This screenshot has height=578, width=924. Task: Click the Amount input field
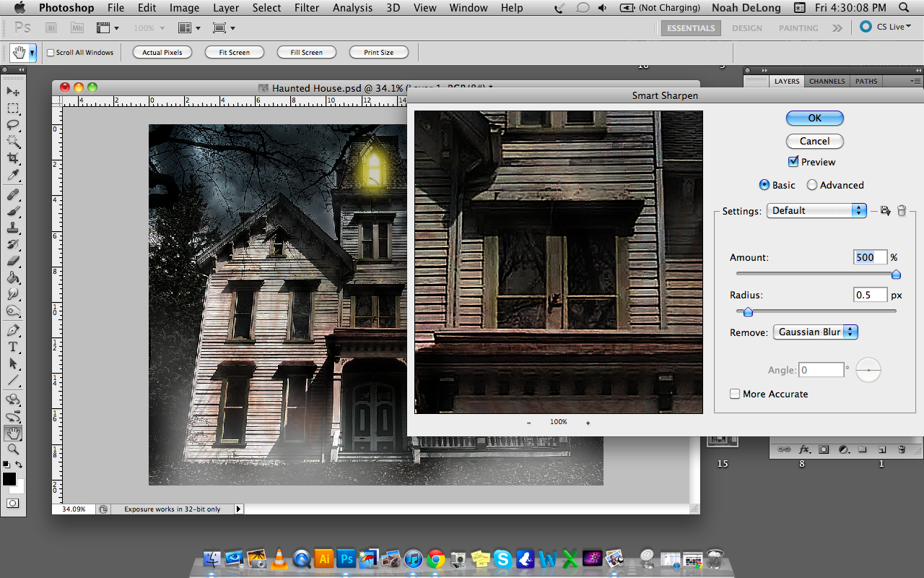(870, 257)
